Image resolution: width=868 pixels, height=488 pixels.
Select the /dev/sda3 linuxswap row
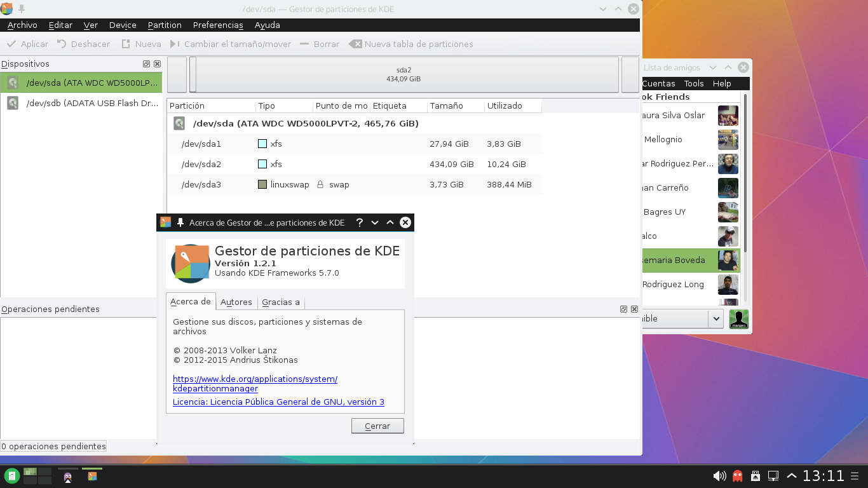355,184
